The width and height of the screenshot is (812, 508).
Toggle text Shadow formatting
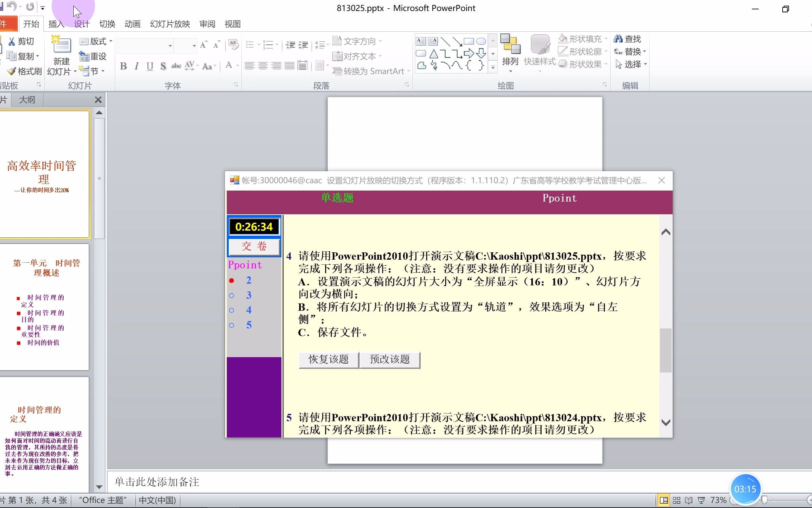163,66
